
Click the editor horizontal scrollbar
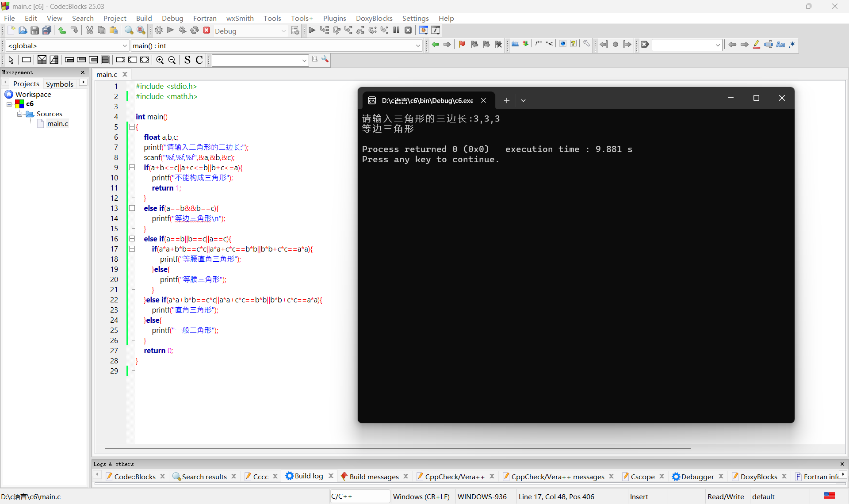coord(397,448)
